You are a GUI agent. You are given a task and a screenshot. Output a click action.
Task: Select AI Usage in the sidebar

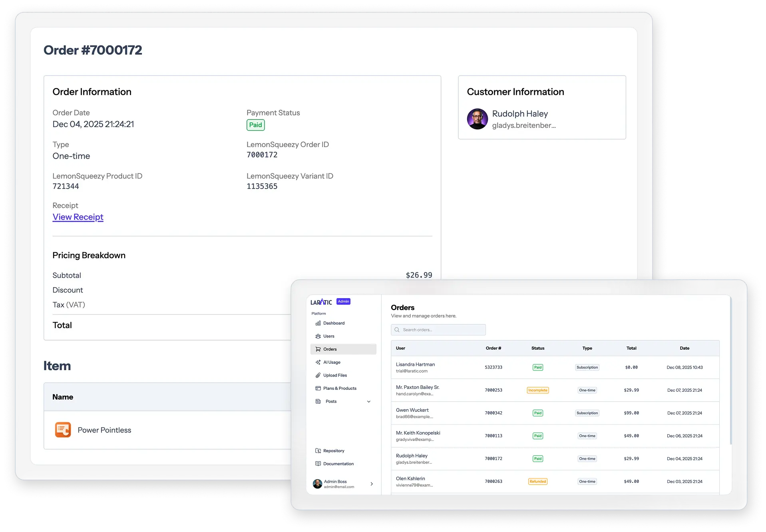332,363
